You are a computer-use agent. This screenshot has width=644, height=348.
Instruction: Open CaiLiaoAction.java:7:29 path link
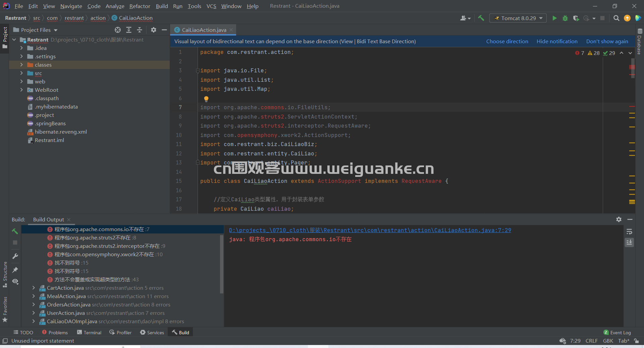pos(370,230)
